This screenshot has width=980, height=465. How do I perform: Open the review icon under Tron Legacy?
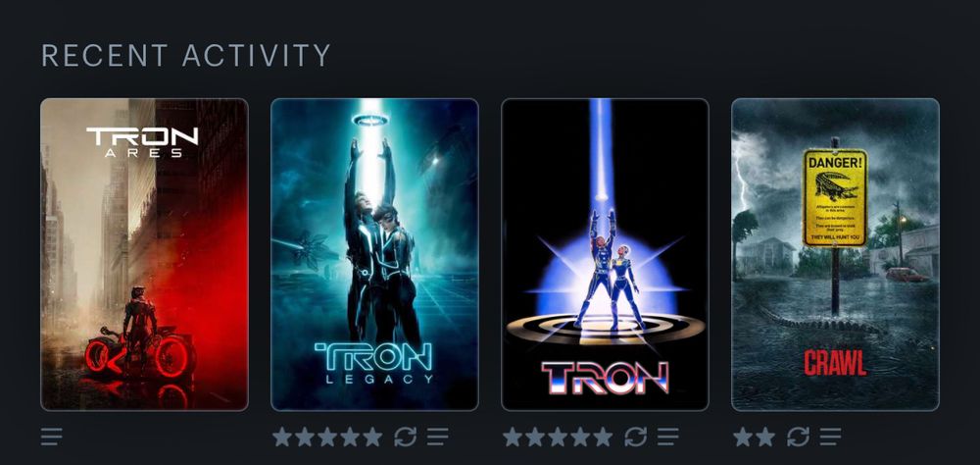click(x=437, y=437)
